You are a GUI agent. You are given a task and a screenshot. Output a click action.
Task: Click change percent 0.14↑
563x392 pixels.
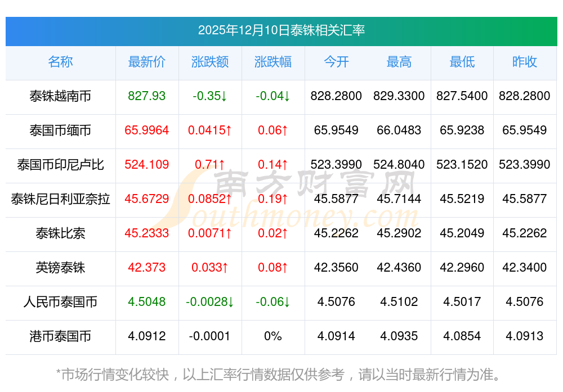pos(273,165)
